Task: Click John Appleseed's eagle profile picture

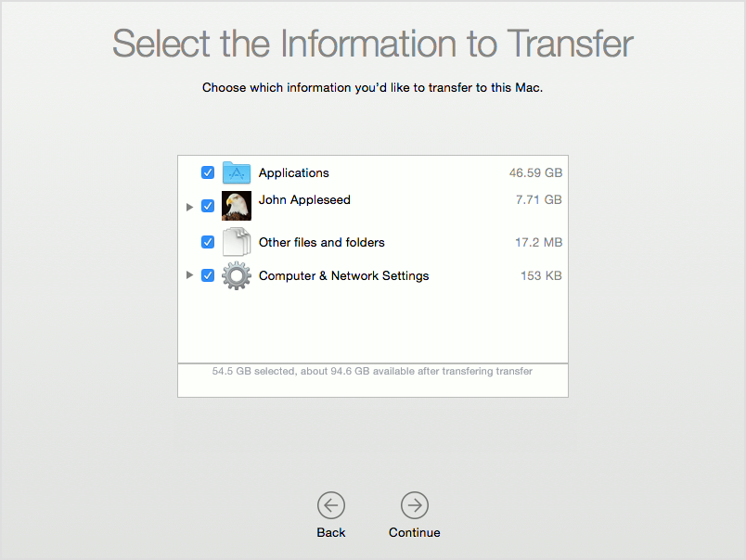Action: point(237,206)
